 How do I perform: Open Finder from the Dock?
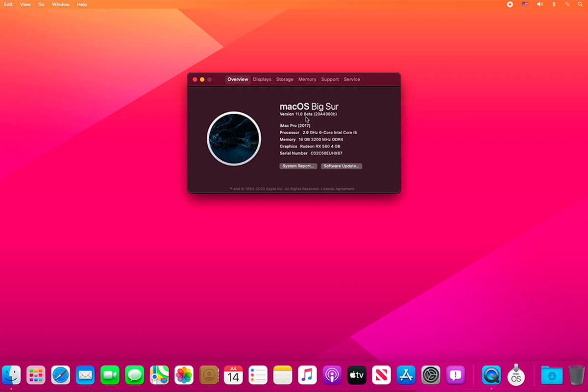(11, 375)
